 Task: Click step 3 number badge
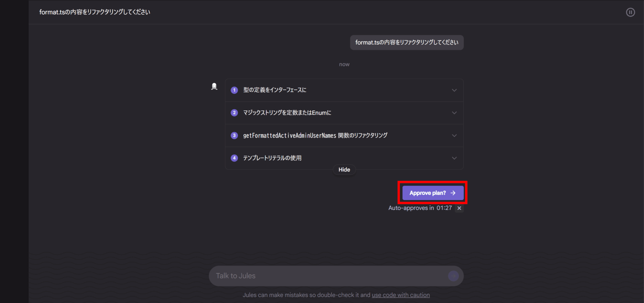click(x=234, y=135)
